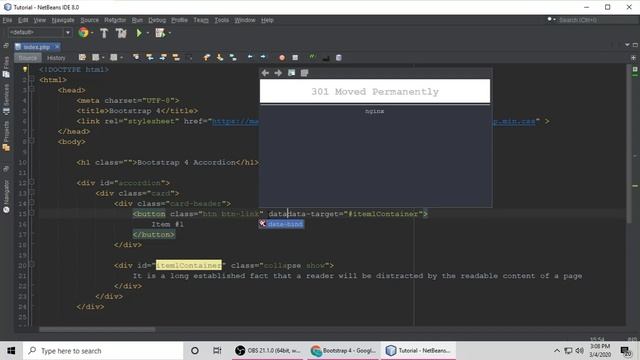Click the popup forward arrow icon
The width and height of the screenshot is (640, 360).
(x=278, y=73)
